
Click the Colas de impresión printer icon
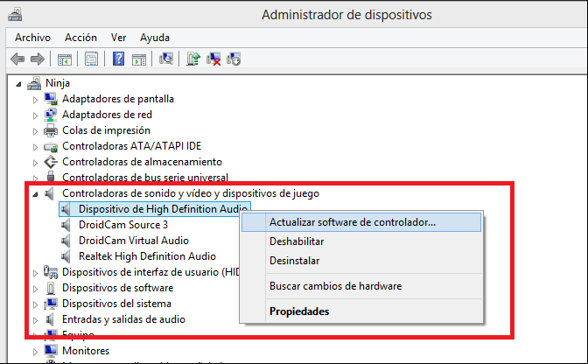[x=51, y=130]
